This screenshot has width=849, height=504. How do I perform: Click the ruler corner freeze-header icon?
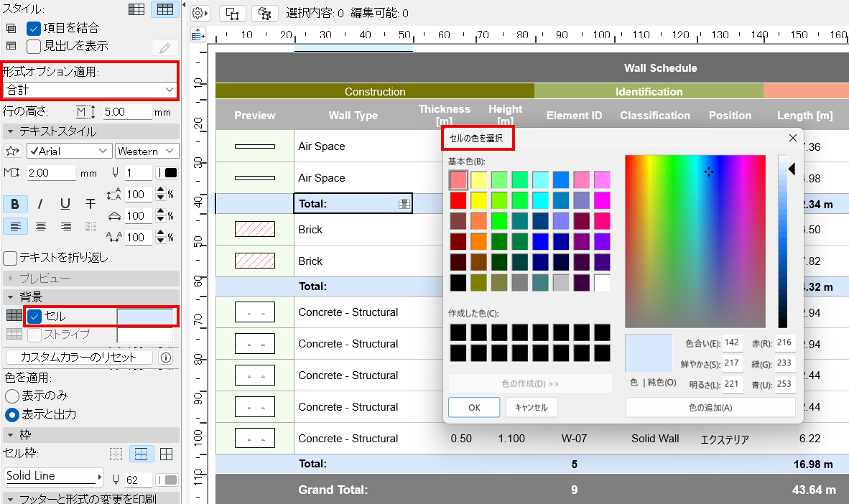tap(198, 36)
